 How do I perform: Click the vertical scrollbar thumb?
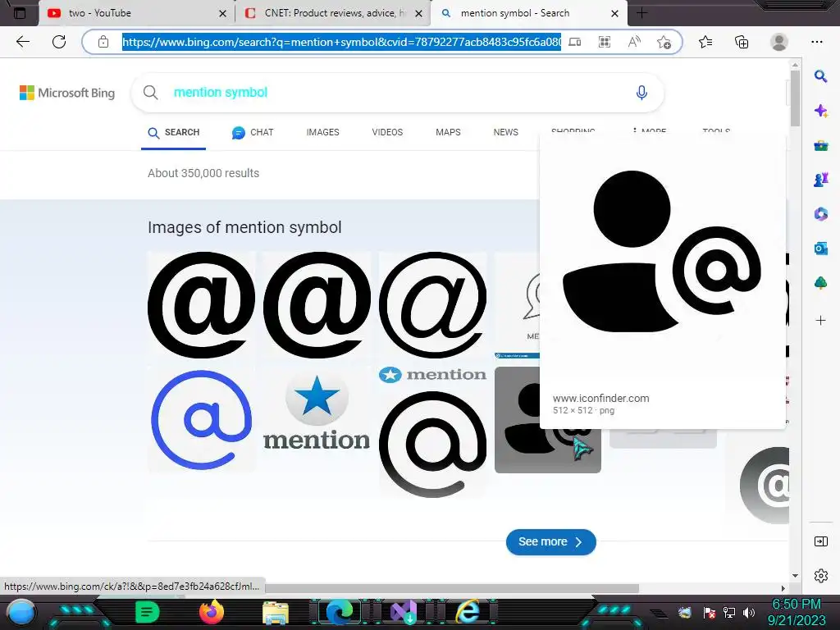click(x=795, y=98)
